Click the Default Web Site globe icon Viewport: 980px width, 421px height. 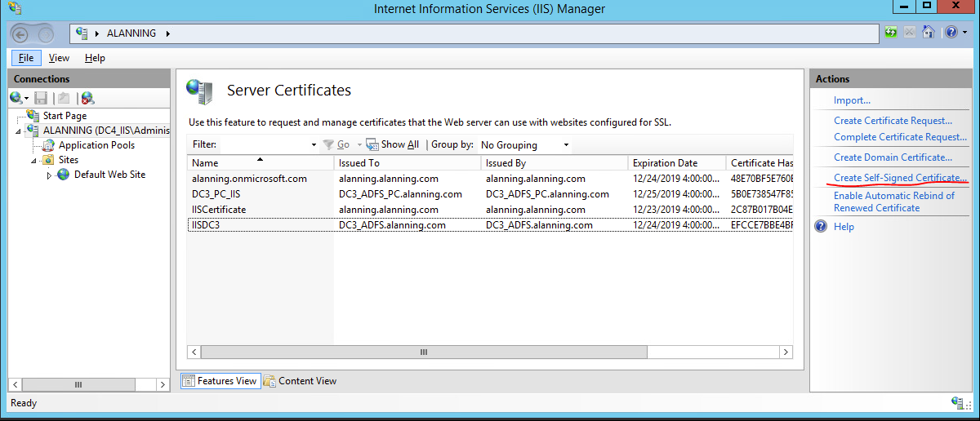point(64,175)
